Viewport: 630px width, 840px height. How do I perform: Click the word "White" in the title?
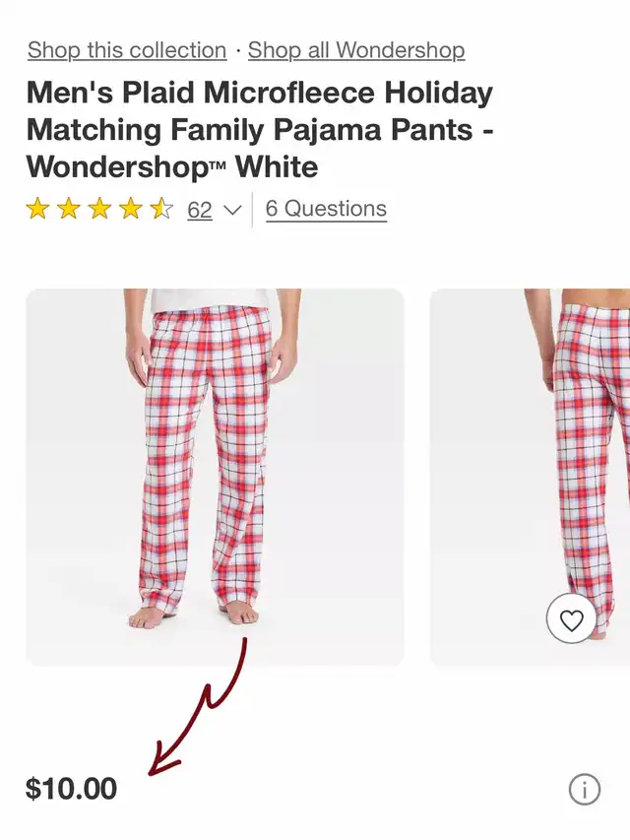pyautogui.click(x=277, y=166)
